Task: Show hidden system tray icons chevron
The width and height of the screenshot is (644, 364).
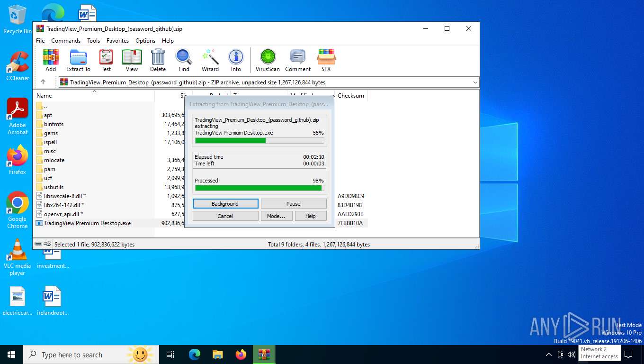Action: pos(549,355)
